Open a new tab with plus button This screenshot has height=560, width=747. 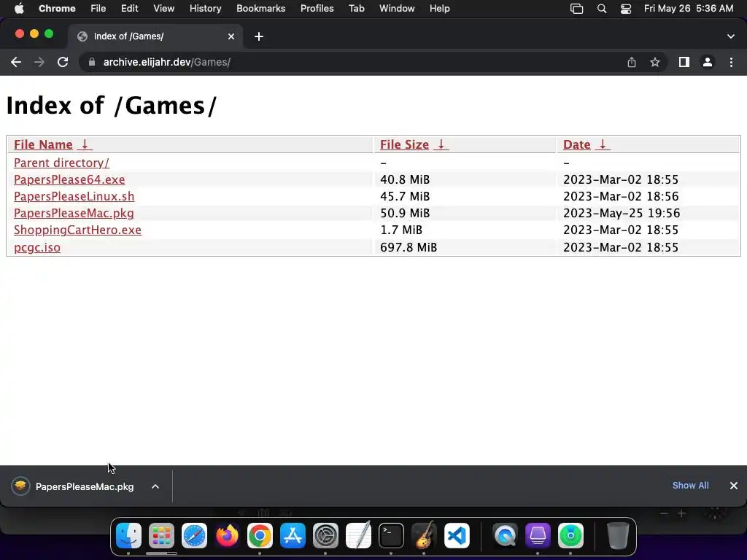(259, 36)
